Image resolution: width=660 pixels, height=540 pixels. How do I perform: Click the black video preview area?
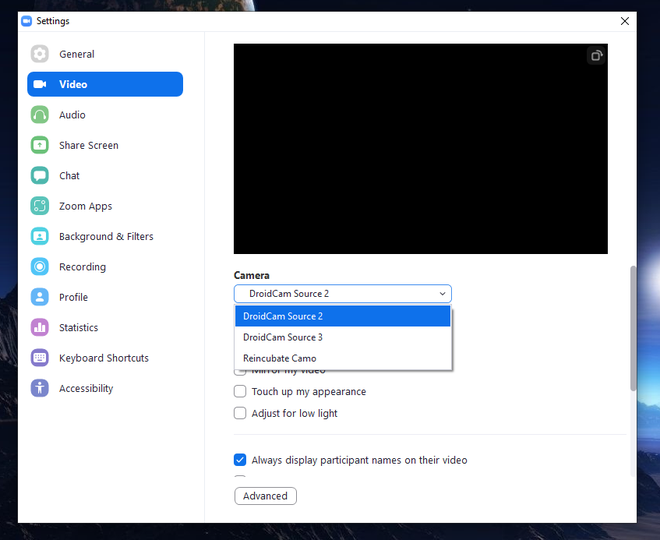pyautogui.click(x=420, y=149)
